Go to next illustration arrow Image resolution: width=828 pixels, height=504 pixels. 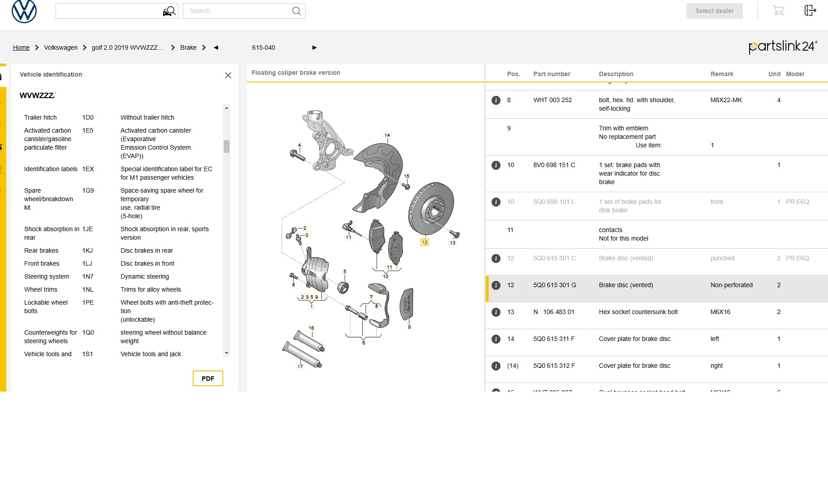point(314,47)
